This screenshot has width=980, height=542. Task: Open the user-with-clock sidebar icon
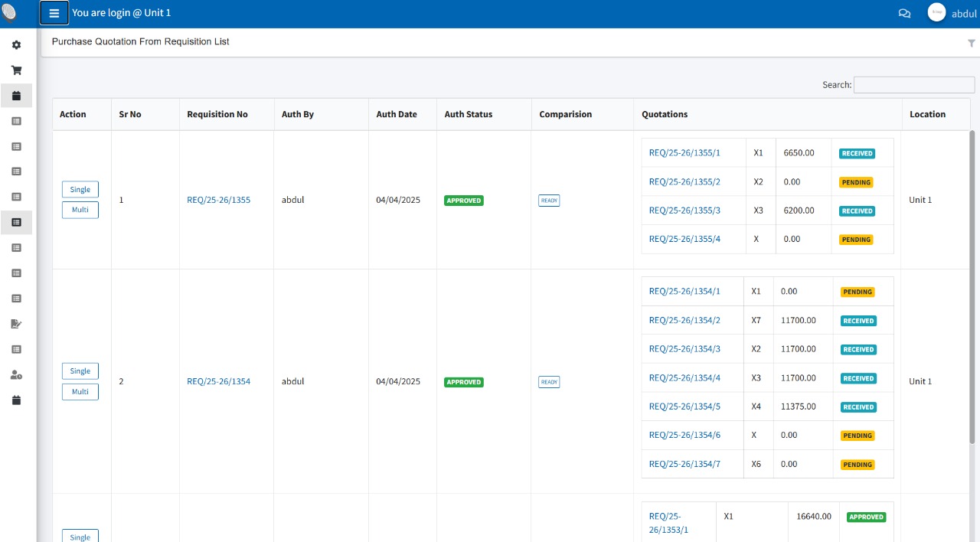(x=16, y=374)
